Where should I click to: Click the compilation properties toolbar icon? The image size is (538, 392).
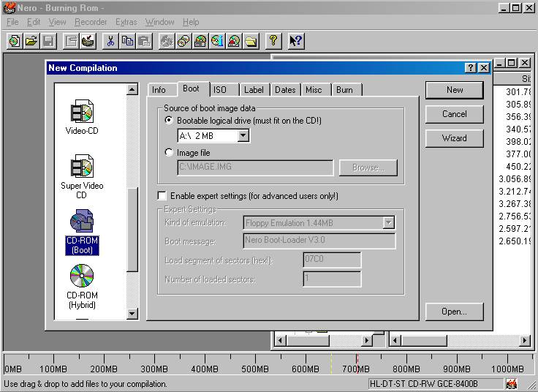(72, 41)
